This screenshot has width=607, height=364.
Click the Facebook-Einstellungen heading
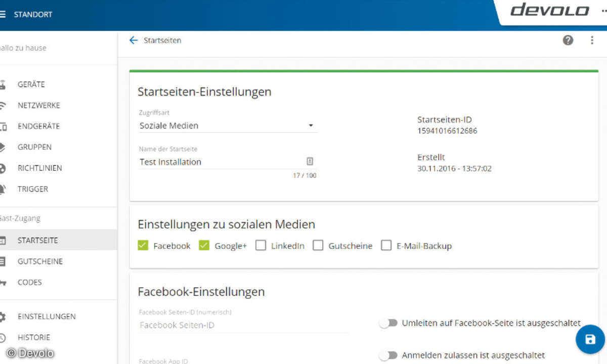pyautogui.click(x=201, y=292)
